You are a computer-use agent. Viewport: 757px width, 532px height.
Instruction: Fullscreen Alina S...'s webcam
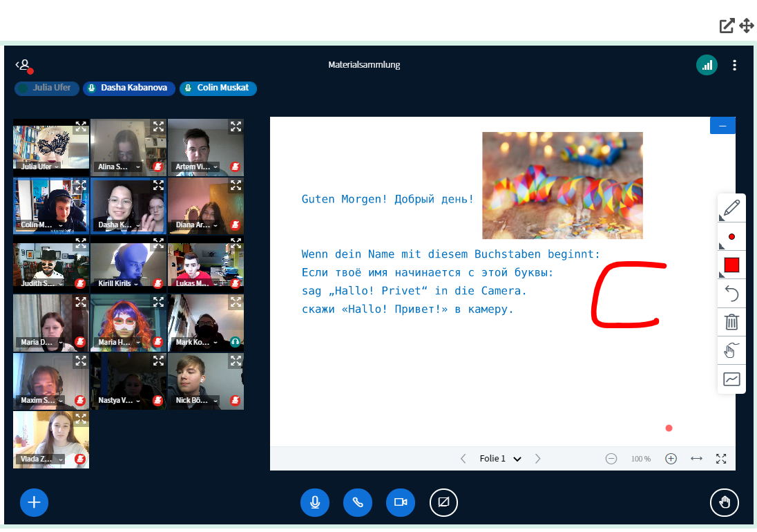click(x=158, y=126)
